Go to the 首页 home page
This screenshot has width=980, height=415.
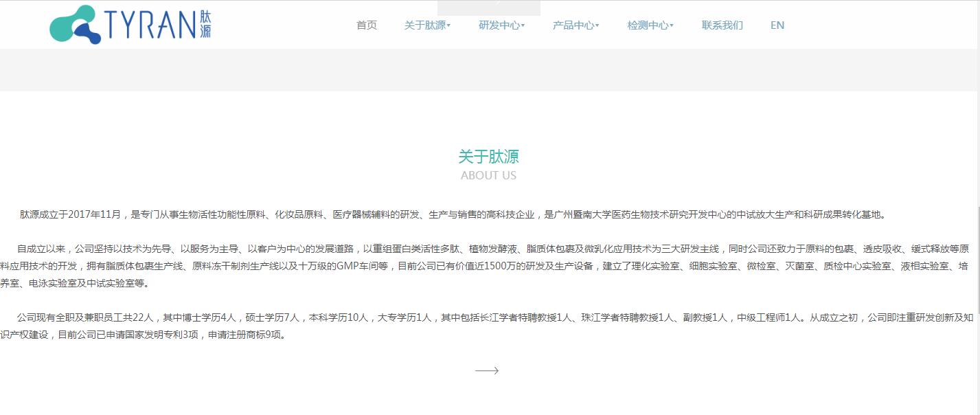pos(367,25)
